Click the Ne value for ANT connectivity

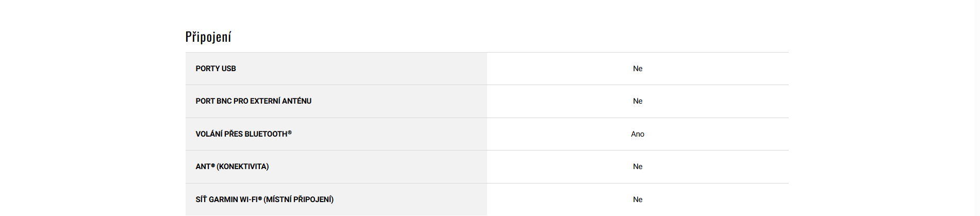tap(637, 167)
